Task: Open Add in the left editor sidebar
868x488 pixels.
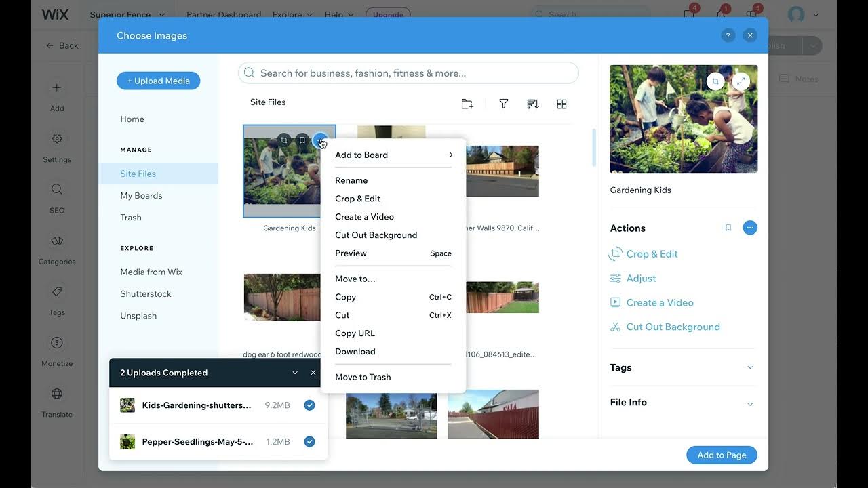Action: tap(57, 96)
